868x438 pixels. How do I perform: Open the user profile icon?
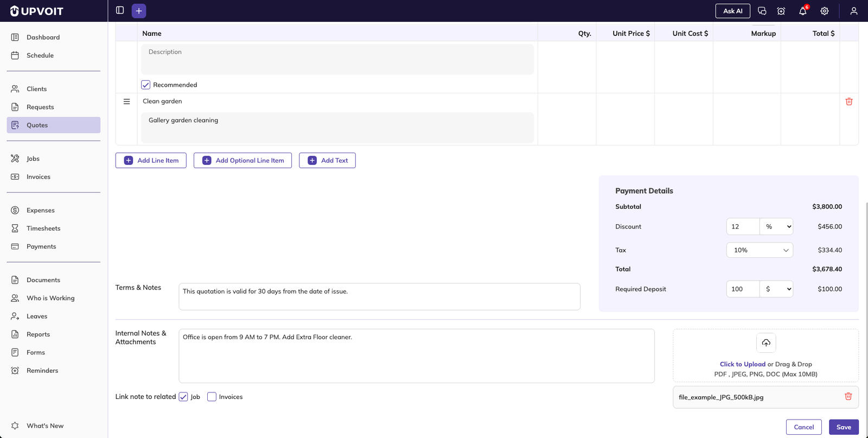point(853,11)
